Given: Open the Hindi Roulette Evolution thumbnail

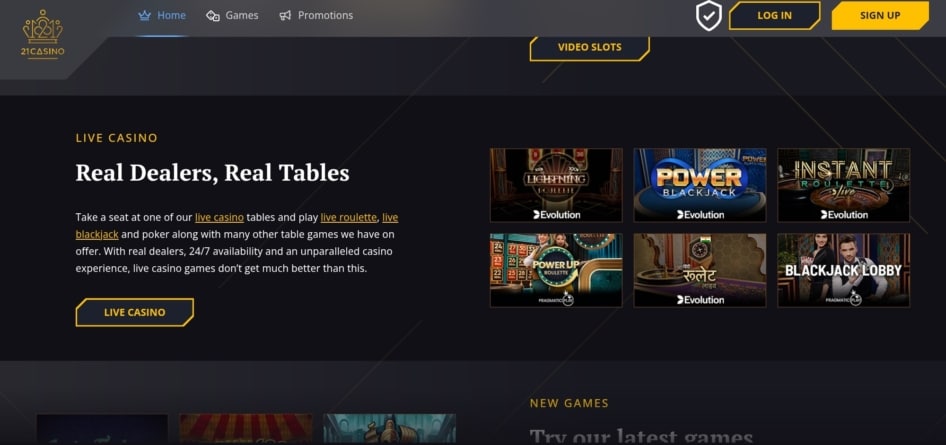Looking at the screenshot, I should pos(700,270).
